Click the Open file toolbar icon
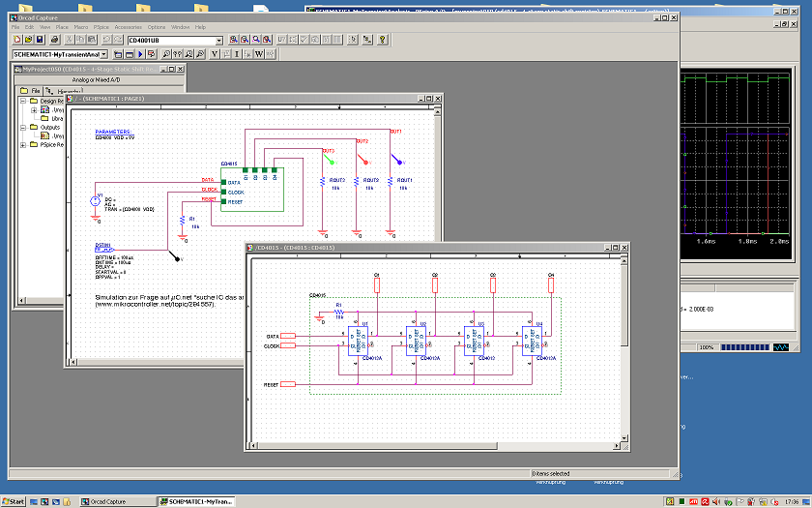This screenshot has width=812, height=508. point(28,40)
